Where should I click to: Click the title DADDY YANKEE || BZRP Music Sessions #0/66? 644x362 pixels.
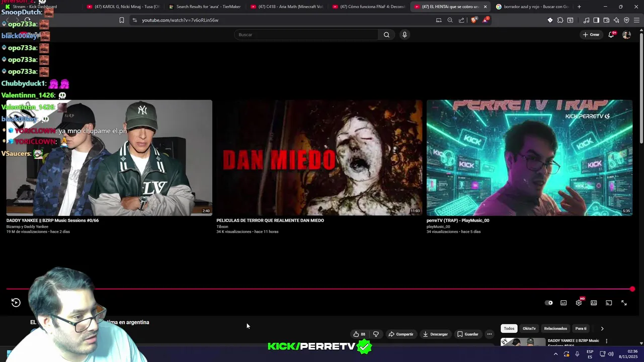point(52,220)
